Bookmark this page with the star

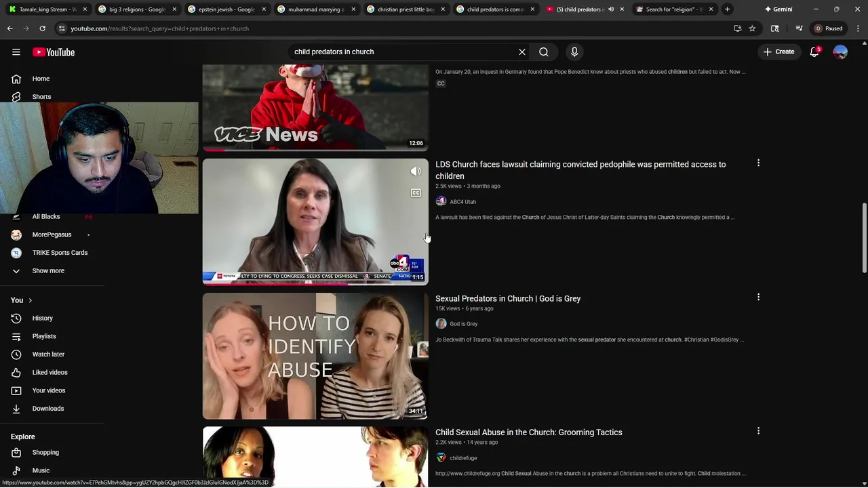tap(752, 28)
